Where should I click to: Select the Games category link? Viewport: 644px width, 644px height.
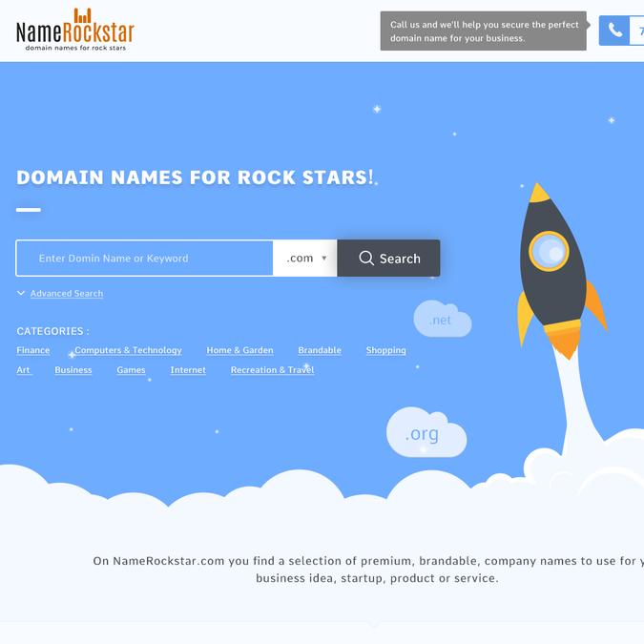[x=131, y=370]
